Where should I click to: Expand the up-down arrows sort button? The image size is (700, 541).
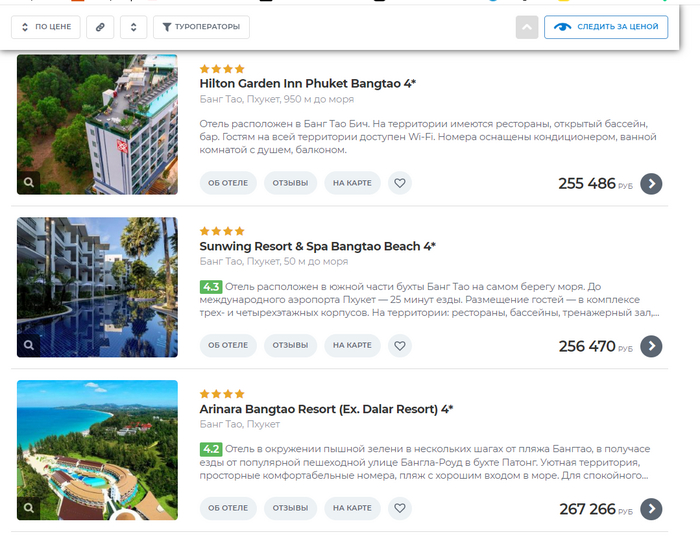click(133, 27)
